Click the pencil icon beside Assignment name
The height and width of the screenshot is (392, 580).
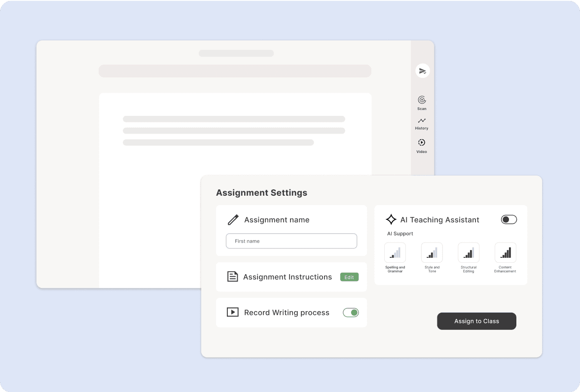[233, 219]
